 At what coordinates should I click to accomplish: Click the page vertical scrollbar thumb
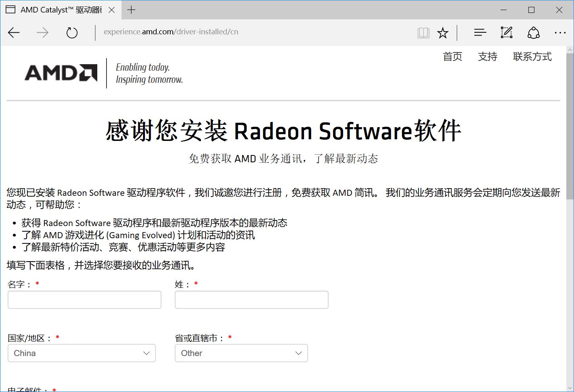coord(570,126)
